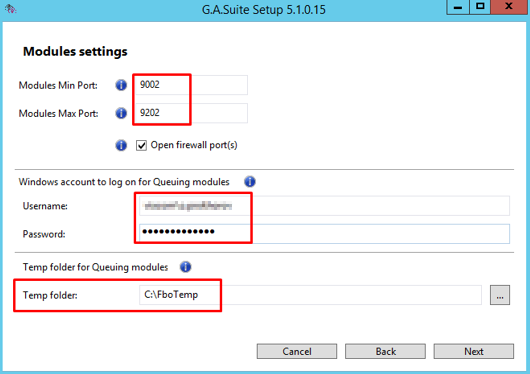
Task: Focus the Modules Max Port field
Action: coord(191,113)
